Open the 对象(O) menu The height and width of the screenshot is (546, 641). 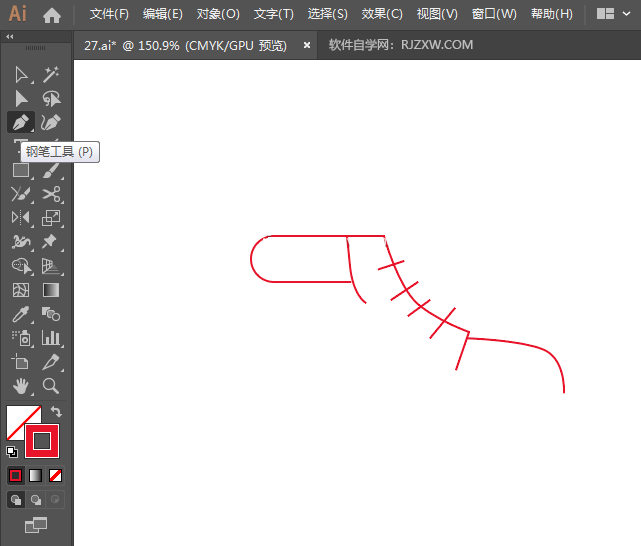(x=218, y=14)
